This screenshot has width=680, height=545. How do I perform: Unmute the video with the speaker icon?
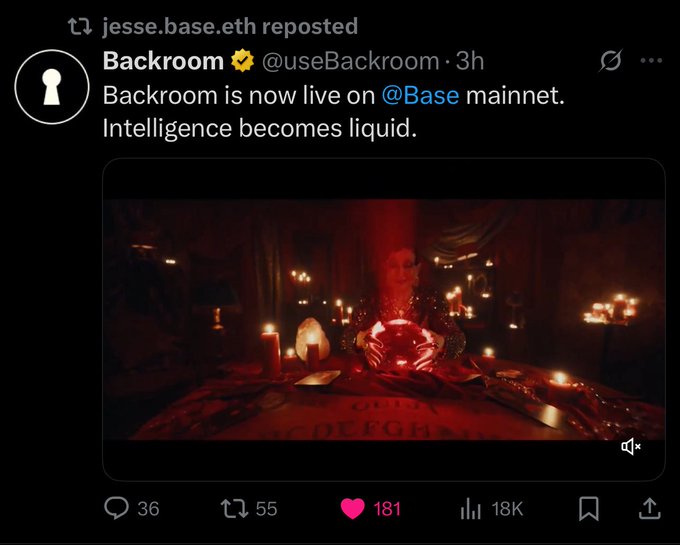click(631, 447)
